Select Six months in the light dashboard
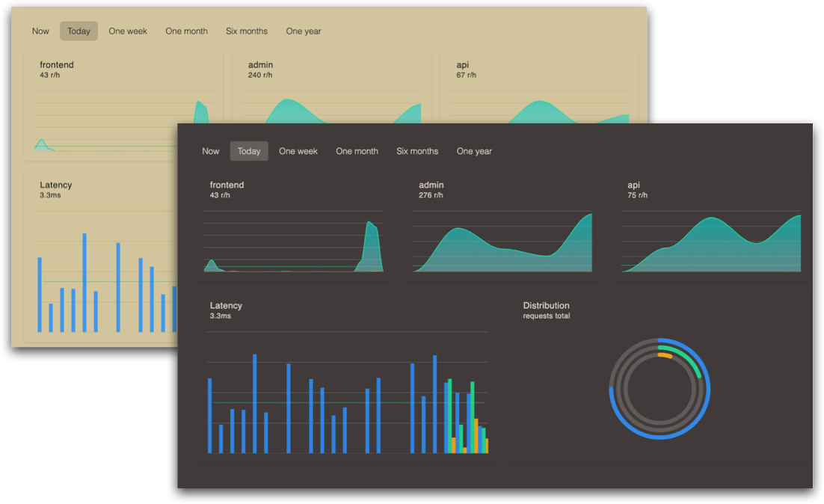Viewport: 824px width, 504px height. pyautogui.click(x=247, y=31)
